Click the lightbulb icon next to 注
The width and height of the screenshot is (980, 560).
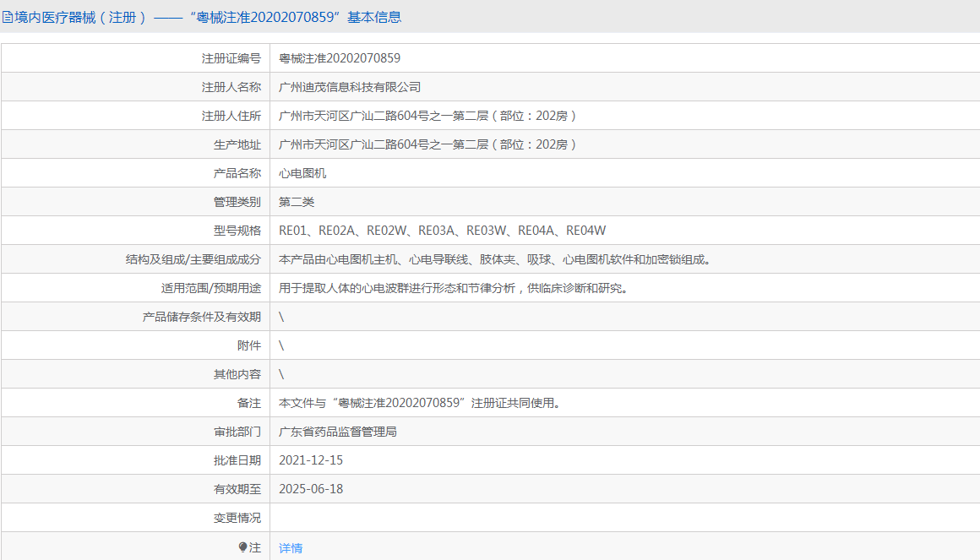tap(243, 547)
